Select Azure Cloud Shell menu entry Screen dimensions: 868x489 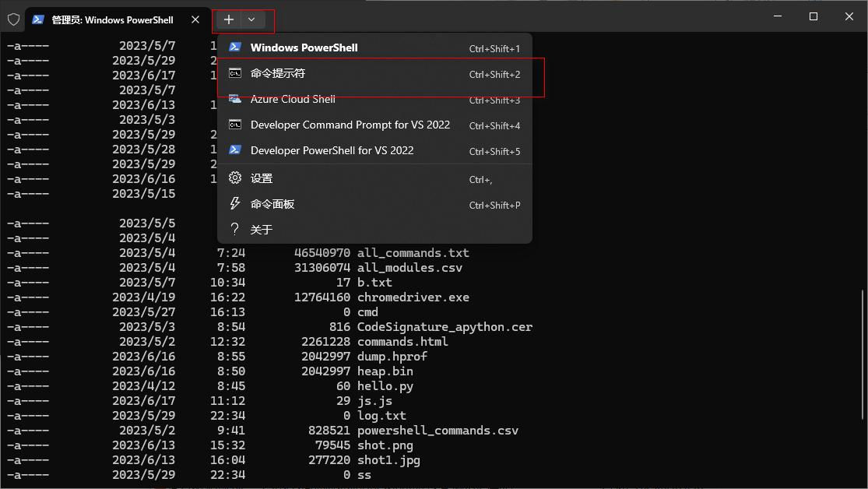tap(291, 99)
